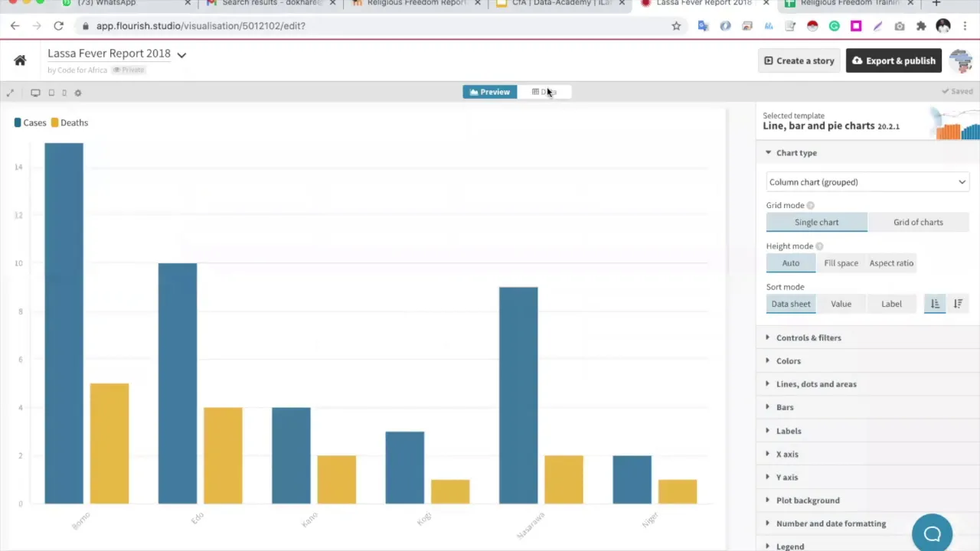The image size is (980, 551).
Task: Open the chat support bubble
Action: point(932,533)
